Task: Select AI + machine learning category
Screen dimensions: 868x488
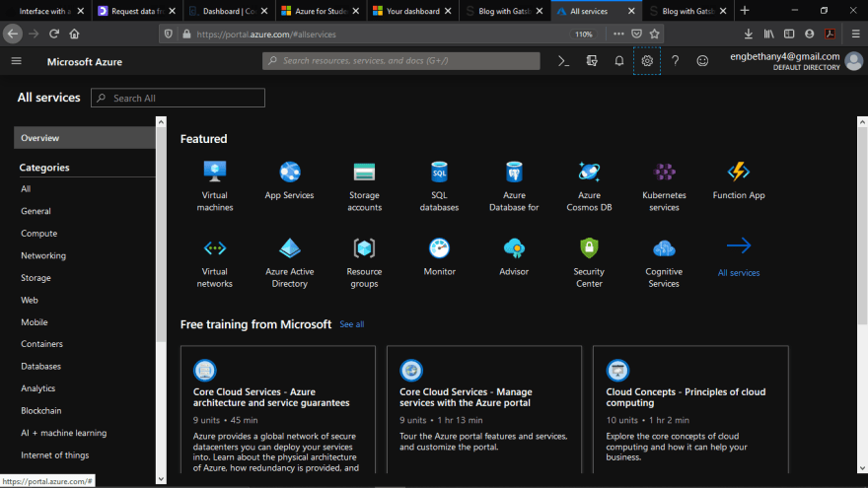Action: coord(64,433)
